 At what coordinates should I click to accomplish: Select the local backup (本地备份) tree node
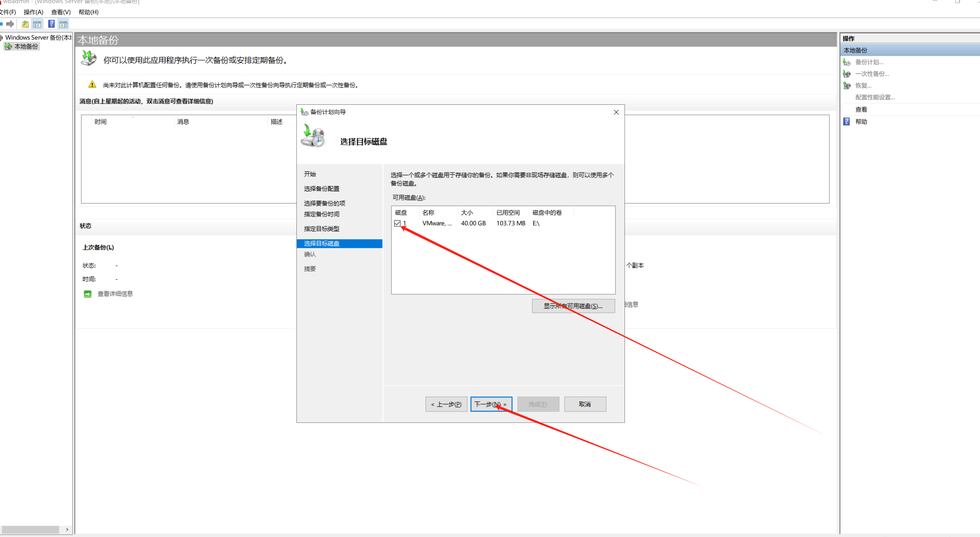click(x=26, y=47)
